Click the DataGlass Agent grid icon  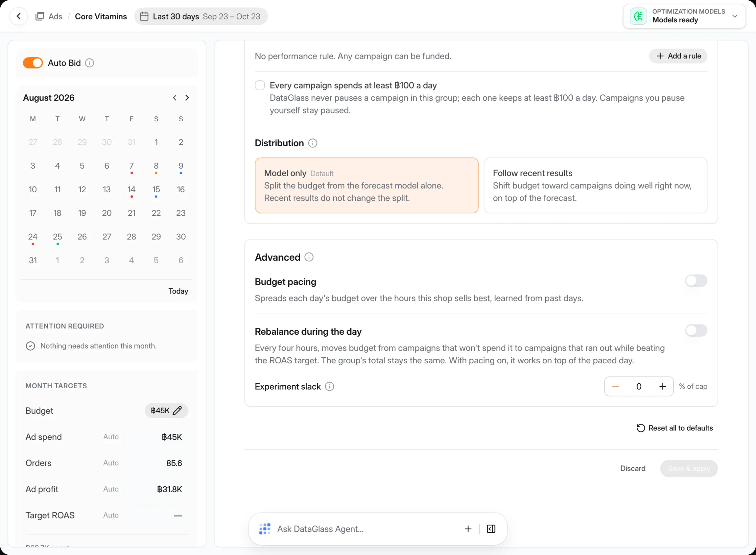(265, 529)
